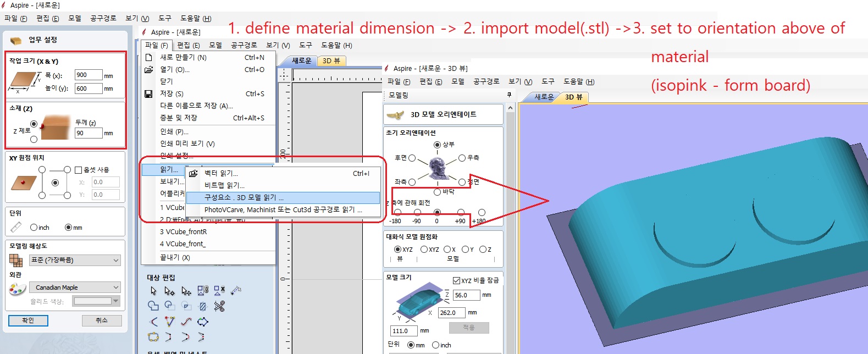Choose 구성요소 . 3D 모델 읽기
The width and height of the screenshot is (868, 354).
click(283, 197)
